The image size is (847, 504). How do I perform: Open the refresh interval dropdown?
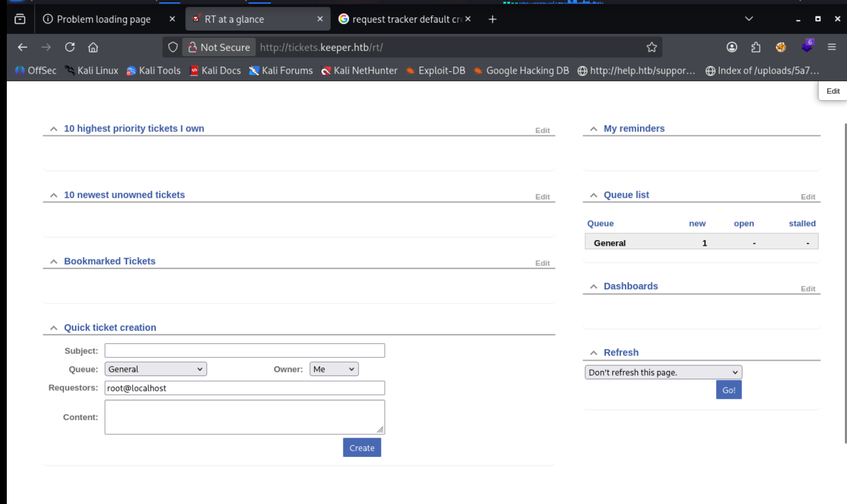pos(663,372)
